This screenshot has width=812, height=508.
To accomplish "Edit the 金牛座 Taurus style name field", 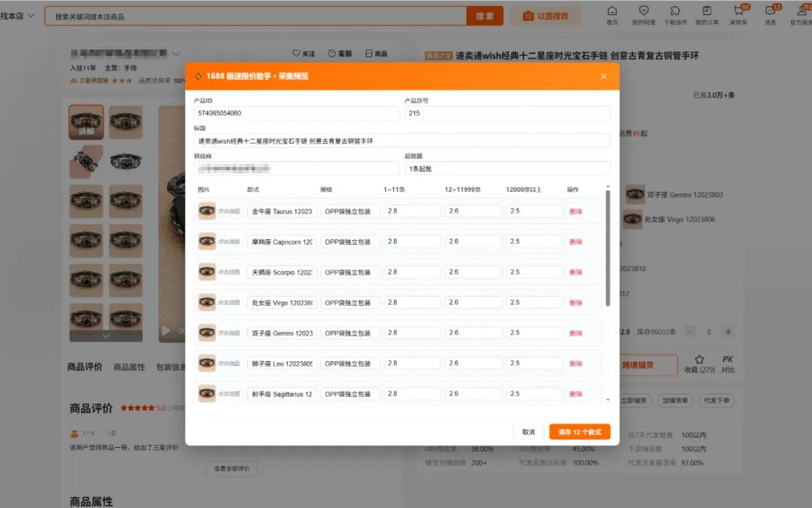I will [x=282, y=211].
